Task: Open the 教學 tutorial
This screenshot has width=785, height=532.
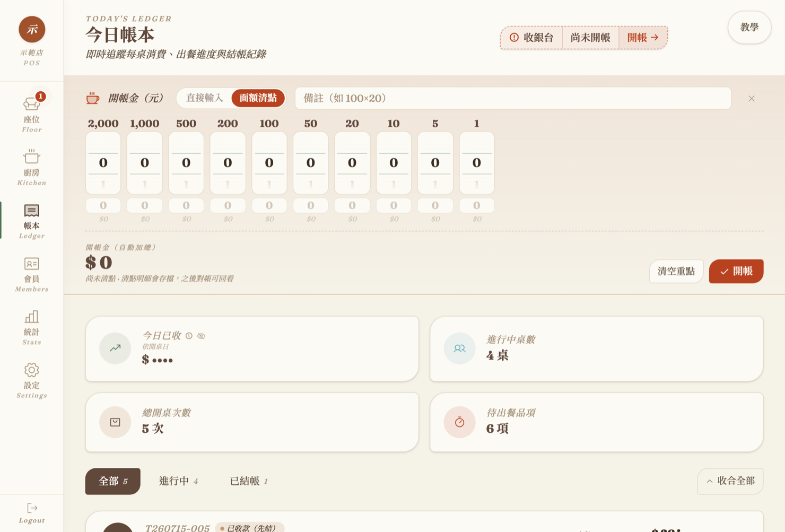Action: point(749,27)
